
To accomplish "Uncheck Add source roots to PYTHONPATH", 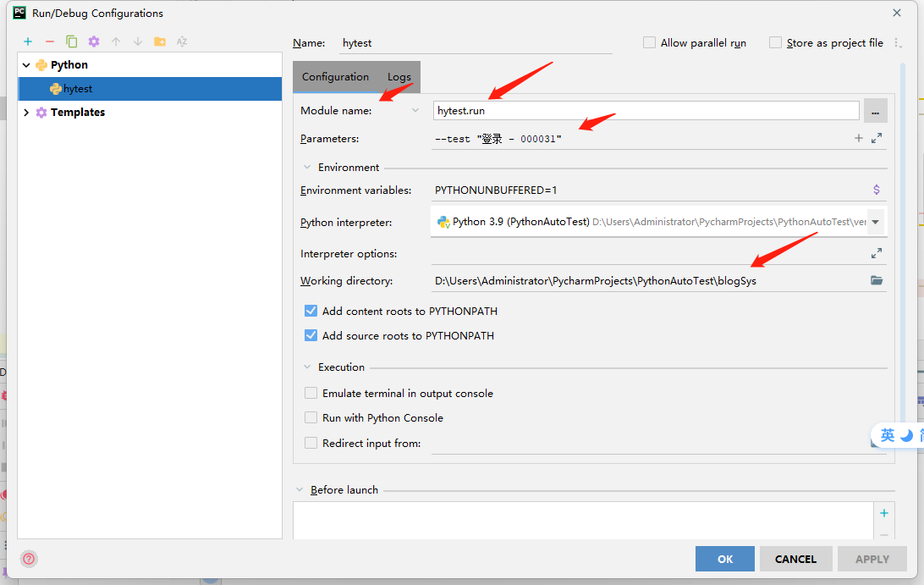I will click(311, 335).
